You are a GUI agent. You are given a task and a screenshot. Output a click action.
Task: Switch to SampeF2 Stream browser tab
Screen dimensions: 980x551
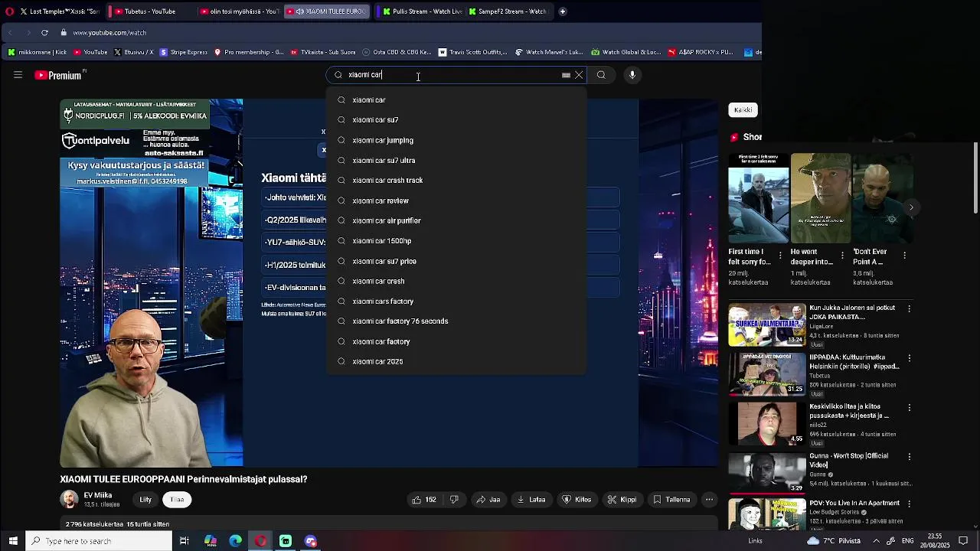click(x=508, y=11)
